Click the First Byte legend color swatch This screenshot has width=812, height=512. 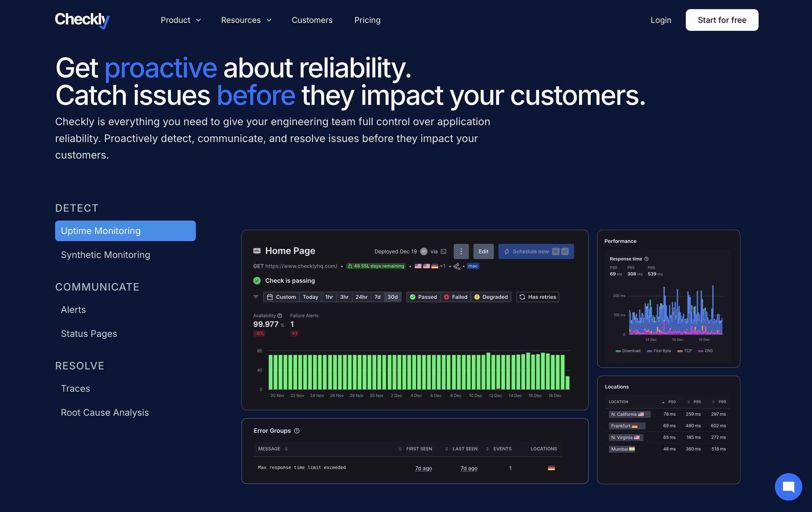coord(649,351)
